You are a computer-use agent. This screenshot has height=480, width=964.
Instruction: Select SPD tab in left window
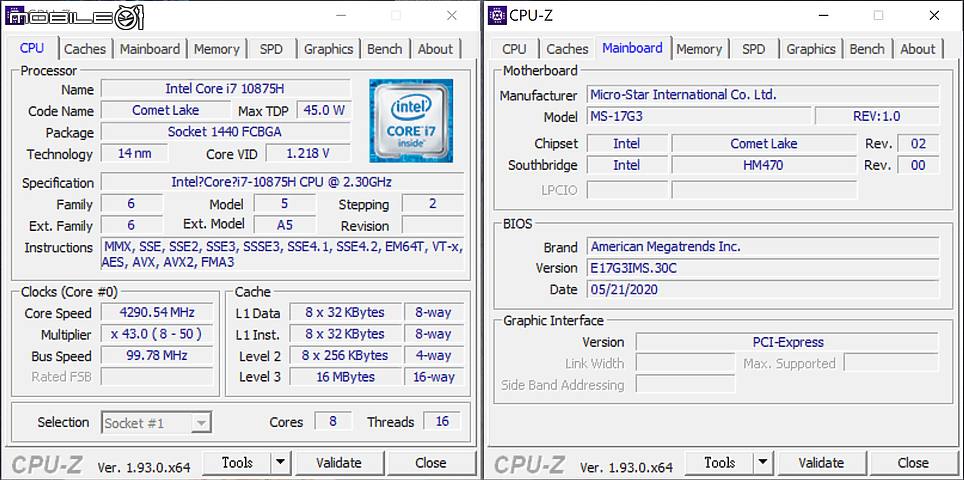pos(271,49)
